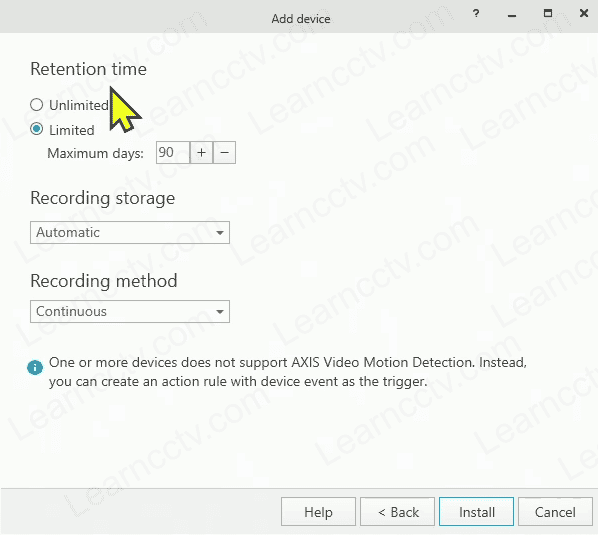Click the Retention time heading
The height and width of the screenshot is (535, 598).
pyautogui.click(x=88, y=69)
